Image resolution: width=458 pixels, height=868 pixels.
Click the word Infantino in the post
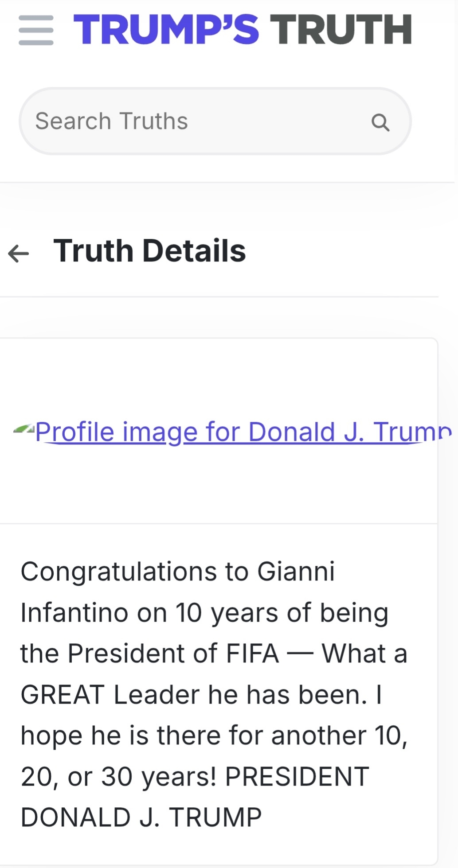[x=74, y=613]
